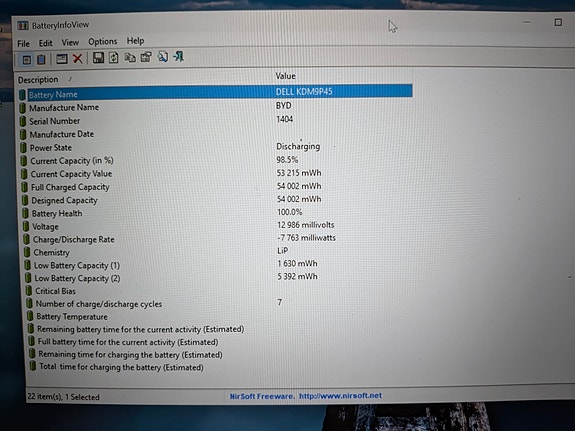Select the Battery Health row

(216, 213)
